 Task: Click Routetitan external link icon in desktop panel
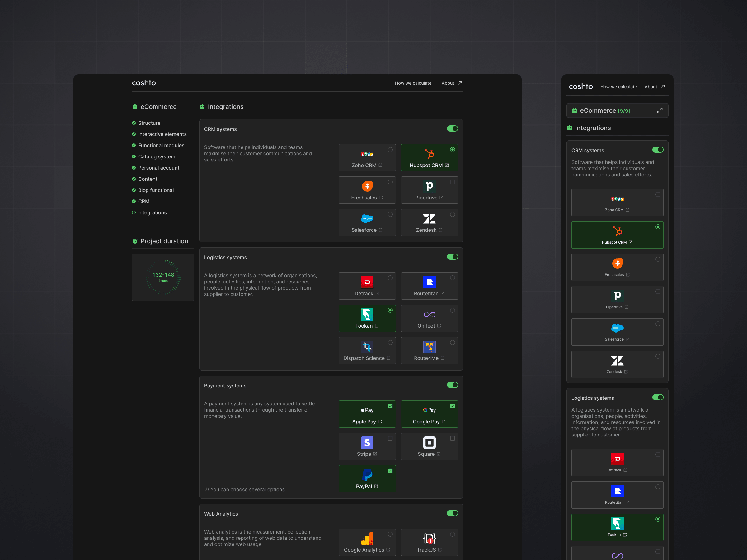click(x=443, y=294)
